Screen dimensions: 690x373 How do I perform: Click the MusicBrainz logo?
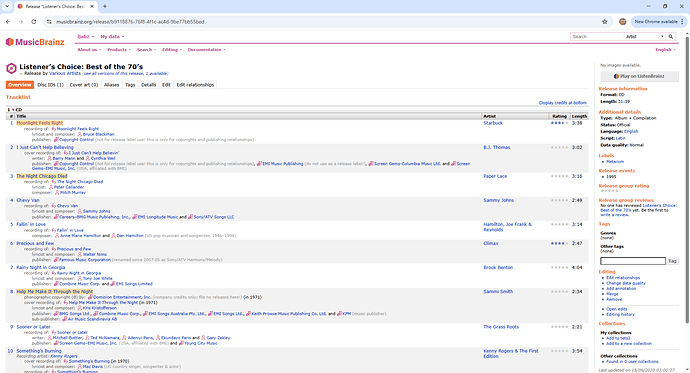coord(35,42)
